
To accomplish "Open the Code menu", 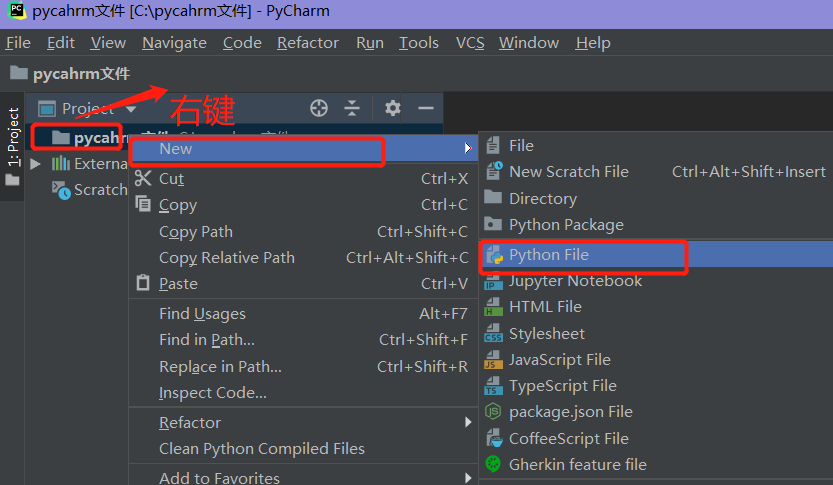I will [x=242, y=42].
